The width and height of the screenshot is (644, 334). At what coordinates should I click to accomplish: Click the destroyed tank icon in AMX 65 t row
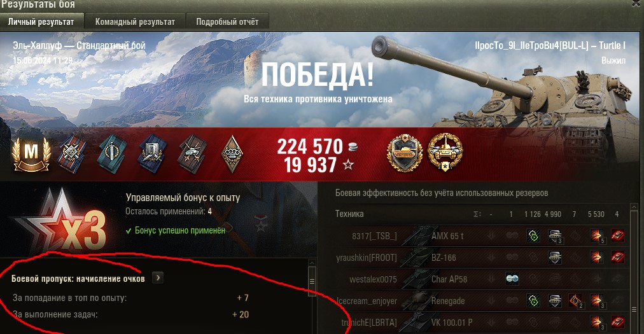[x=617, y=236]
